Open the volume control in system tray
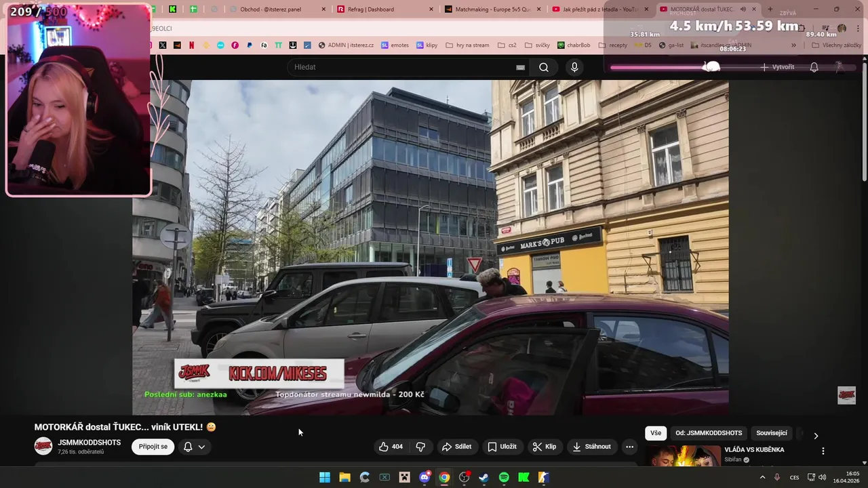 [823, 477]
